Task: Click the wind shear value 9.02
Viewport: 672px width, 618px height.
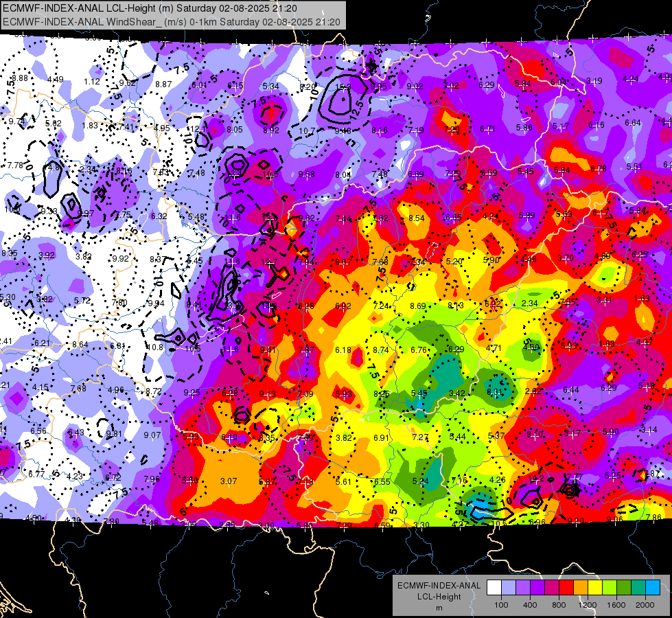Action: (x=415, y=87)
